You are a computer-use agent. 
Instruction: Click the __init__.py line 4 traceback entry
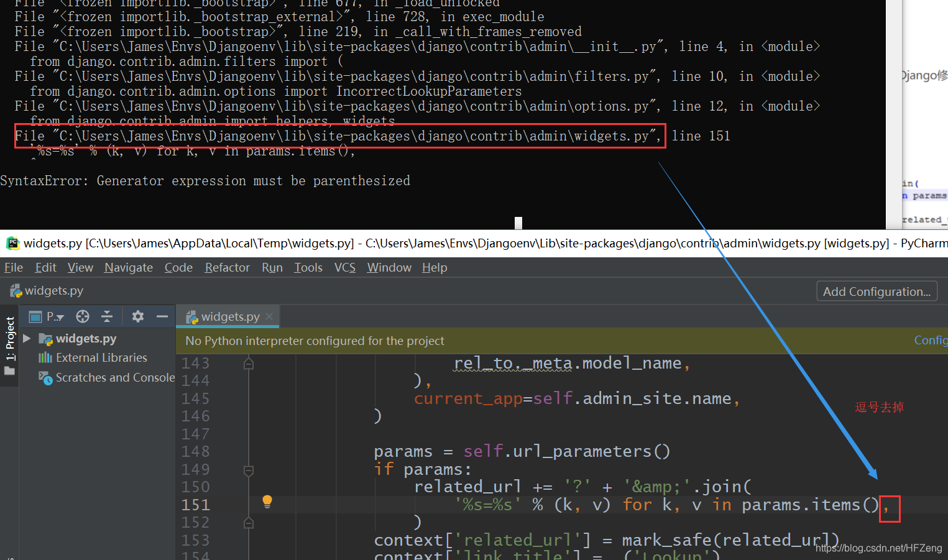click(x=418, y=47)
